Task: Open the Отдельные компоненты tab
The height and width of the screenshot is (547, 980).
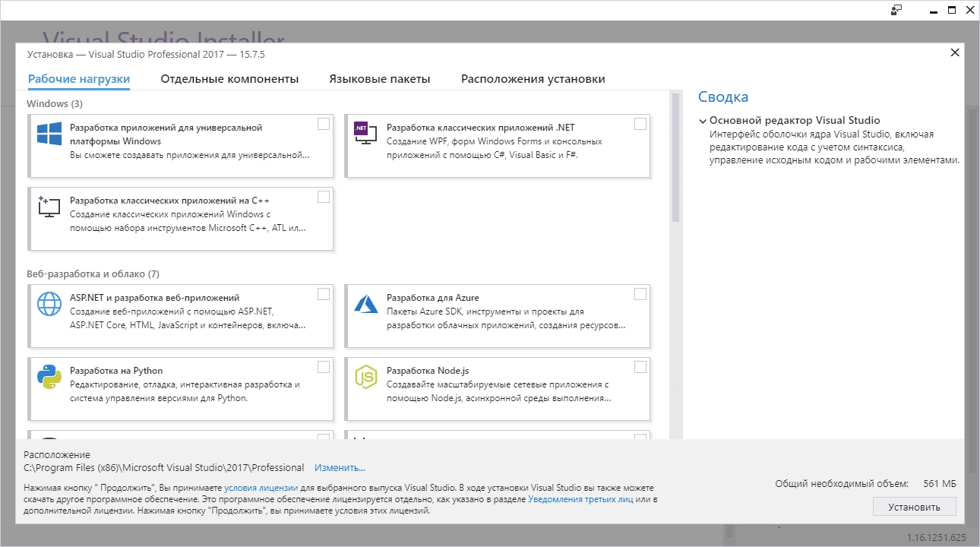Action: pos(229,79)
